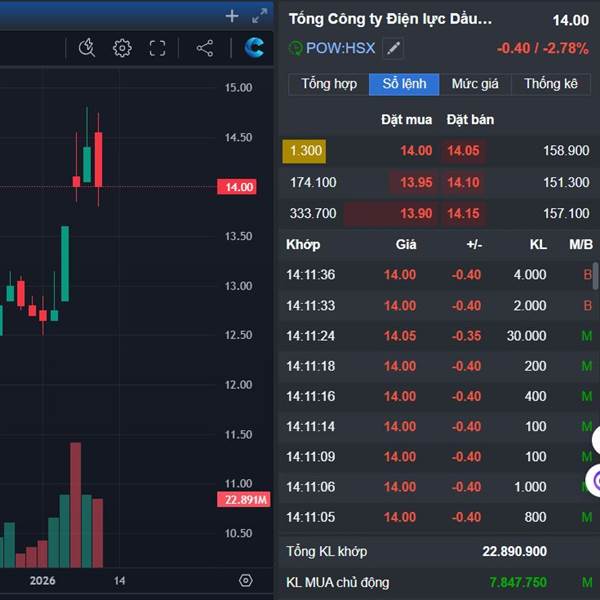Click the green refresh icon beside POW:HSX

pos(295,49)
